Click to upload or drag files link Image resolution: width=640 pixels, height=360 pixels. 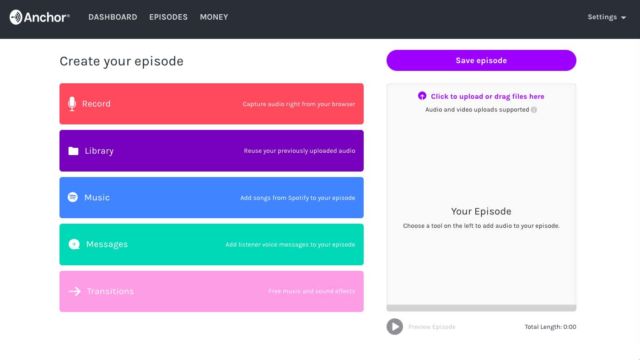click(487, 96)
